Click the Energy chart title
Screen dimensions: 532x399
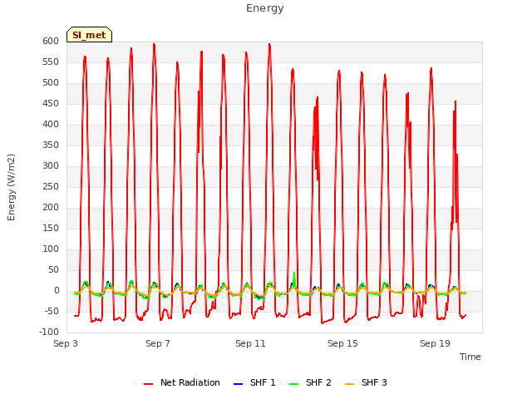tap(265, 8)
